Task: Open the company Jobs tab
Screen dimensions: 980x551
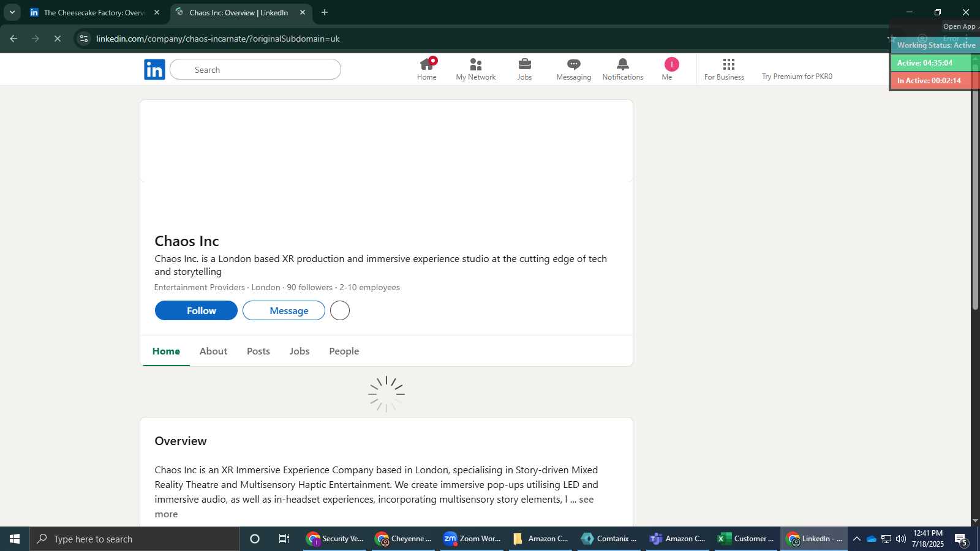Action: pos(300,351)
